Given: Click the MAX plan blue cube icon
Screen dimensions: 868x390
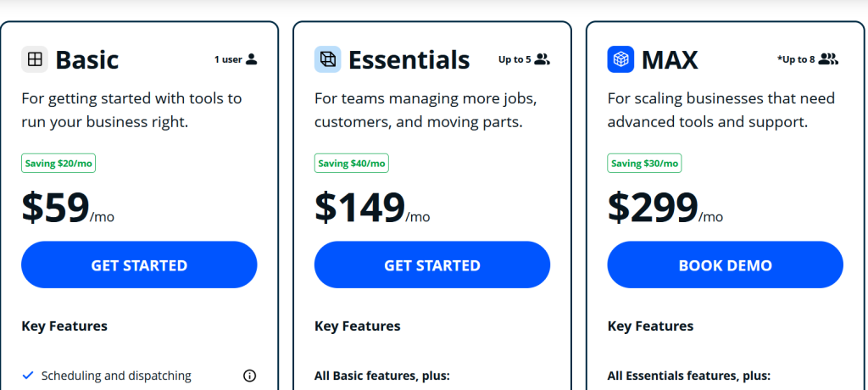Looking at the screenshot, I should point(620,60).
